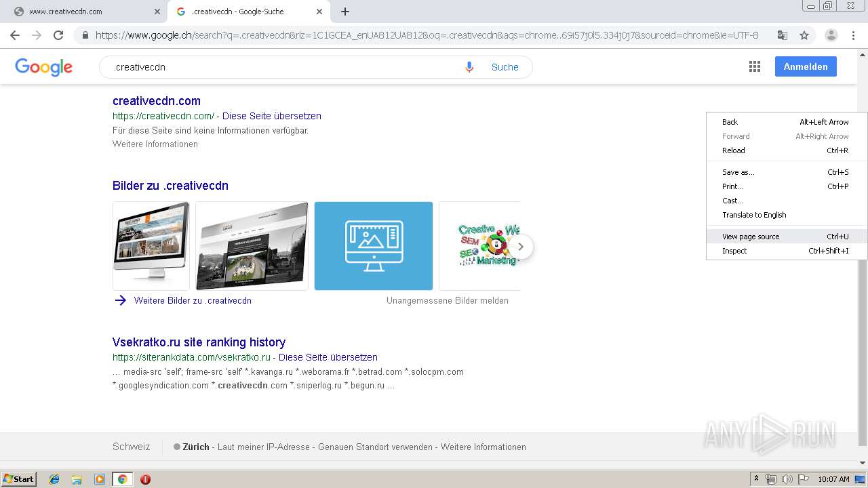Click Unangemessene Bilder melden link

[448, 300]
